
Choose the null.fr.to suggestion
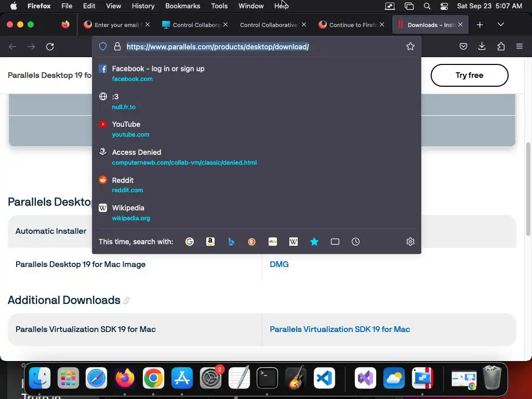click(257, 101)
